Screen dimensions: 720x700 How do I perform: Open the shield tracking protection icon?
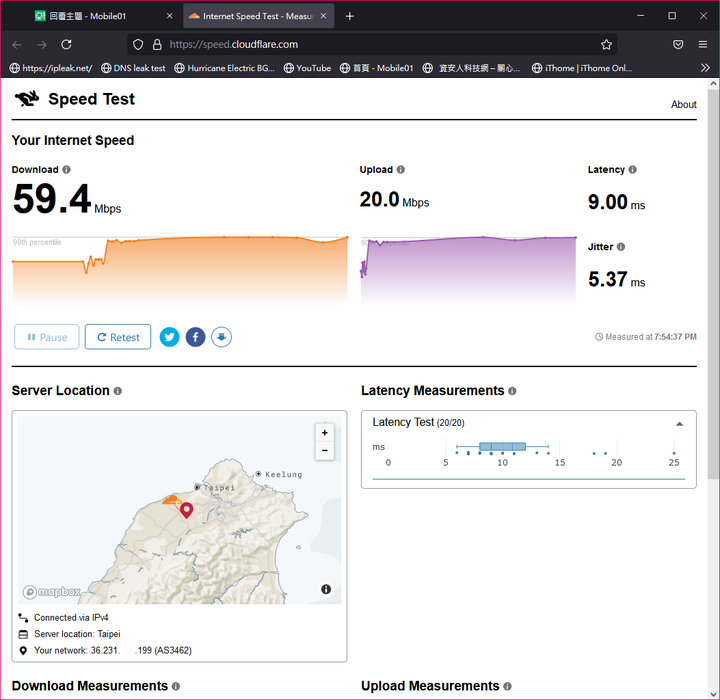tap(138, 45)
